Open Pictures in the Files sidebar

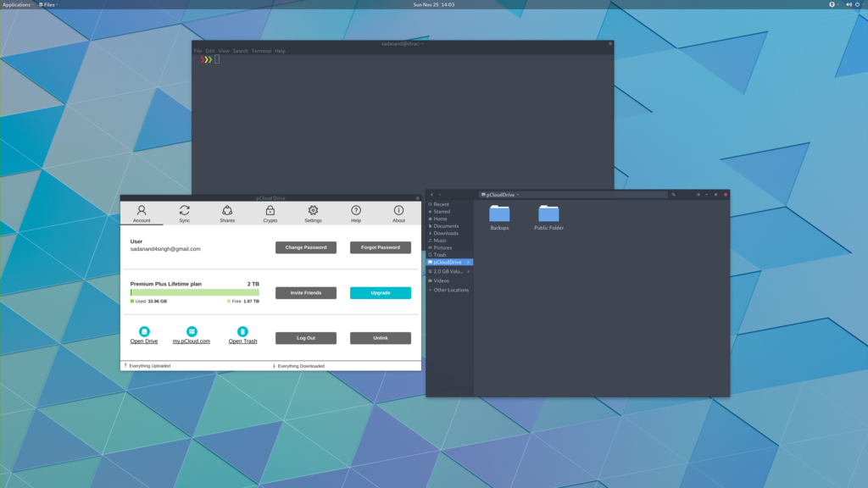click(x=449, y=247)
